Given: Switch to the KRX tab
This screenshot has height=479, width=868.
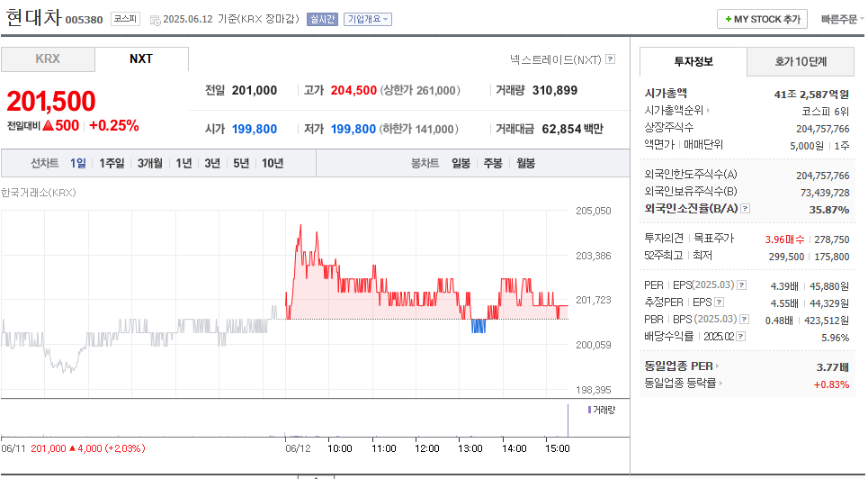Looking at the screenshot, I should click(x=48, y=59).
